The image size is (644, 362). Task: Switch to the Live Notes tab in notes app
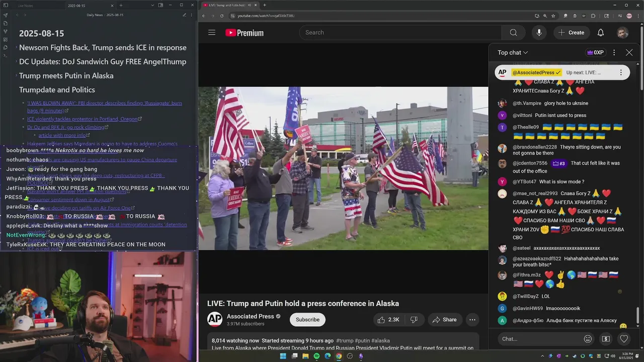click(x=25, y=5)
